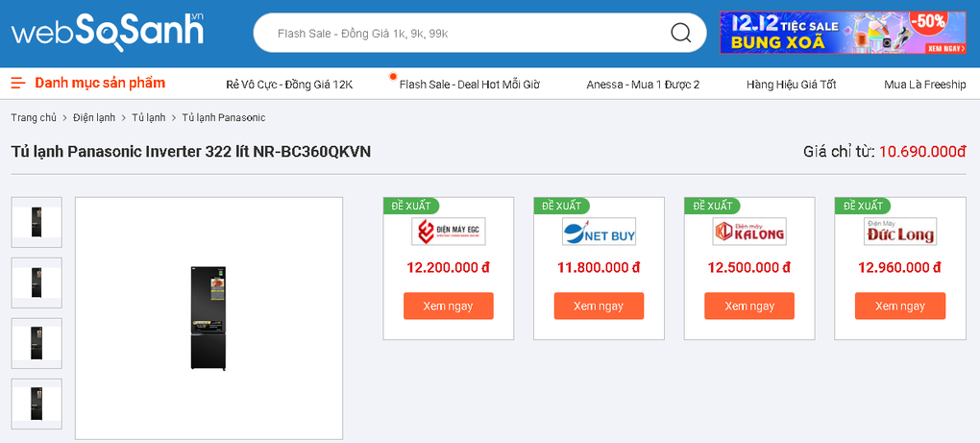Open the 12.12 Tiệc Sale banner
The width and height of the screenshot is (980, 443).
click(843, 33)
